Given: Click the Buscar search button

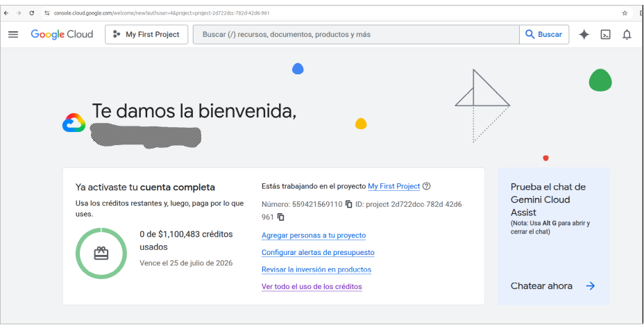Looking at the screenshot, I should 544,35.
